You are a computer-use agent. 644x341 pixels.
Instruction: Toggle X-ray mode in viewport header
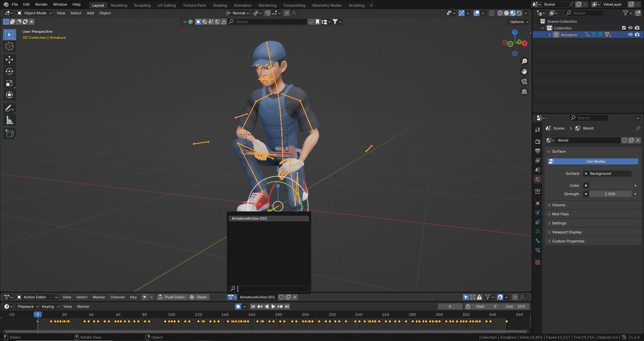coord(491,13)
